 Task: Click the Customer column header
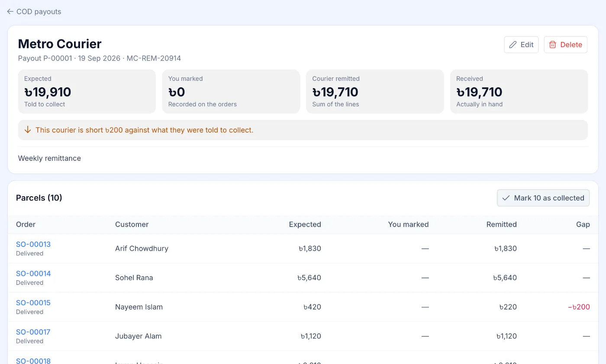pos(132,224)
